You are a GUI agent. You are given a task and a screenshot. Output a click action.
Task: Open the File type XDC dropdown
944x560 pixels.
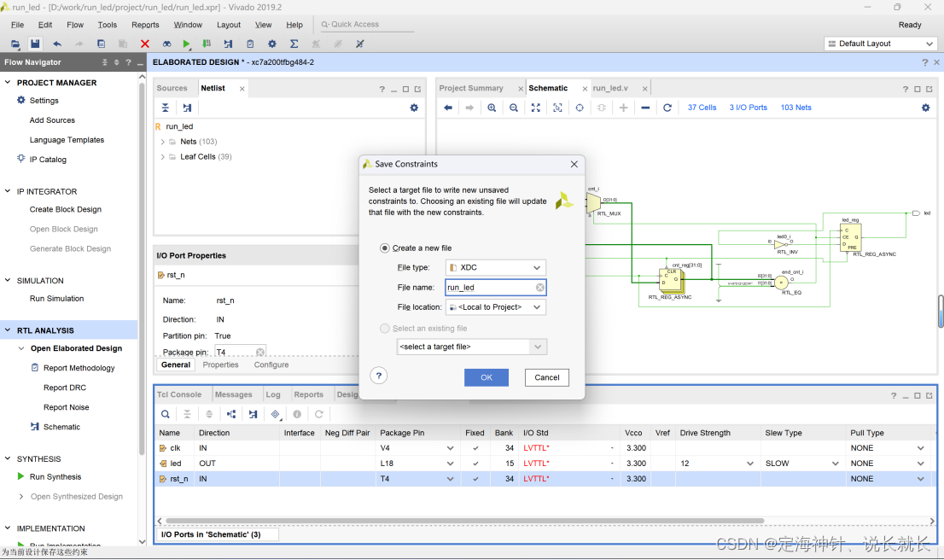[x=496, y=268]
